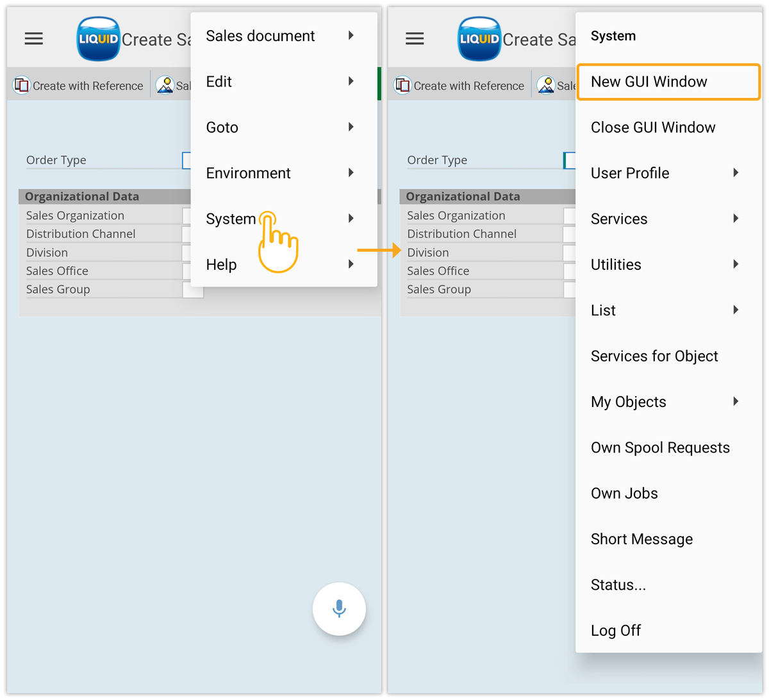Image resolution: width=769 pixels, height=700 pixels.
Task: Open hamburger menu in left screen
Action: (x=34, y=39)
